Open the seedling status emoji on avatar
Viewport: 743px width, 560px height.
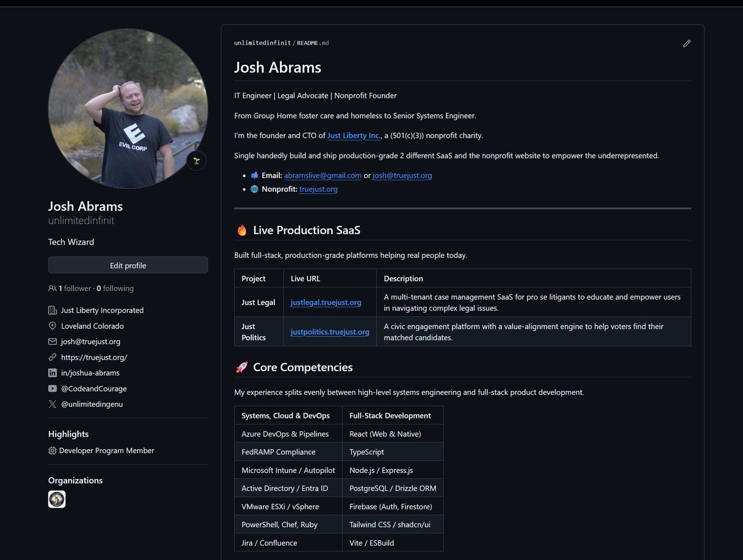pos(196,160)
